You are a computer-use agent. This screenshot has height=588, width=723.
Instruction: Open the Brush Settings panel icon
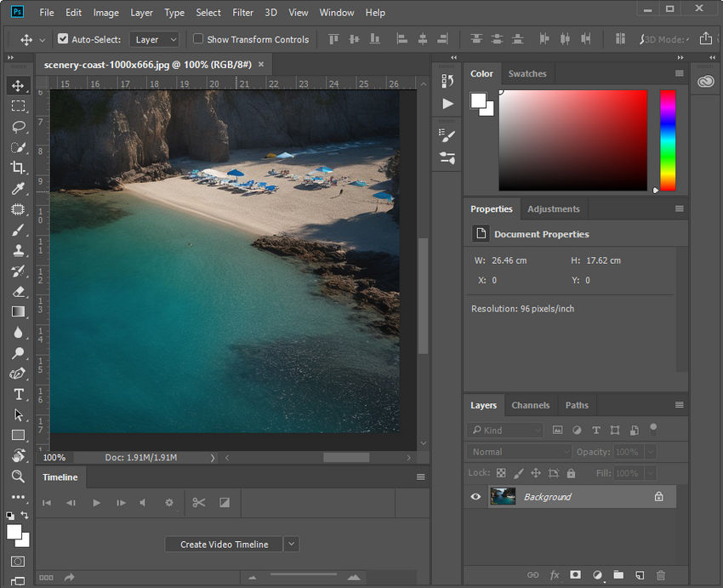coord(447,135)
